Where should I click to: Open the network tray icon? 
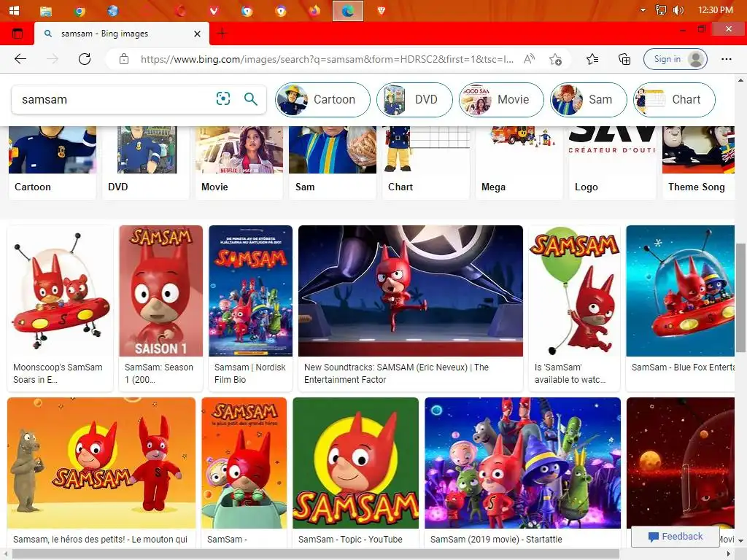(x=661, y=10)
